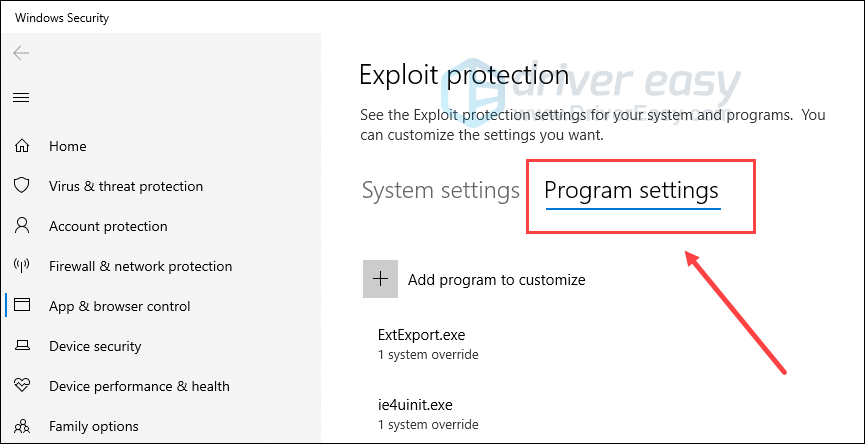865x444 pixels.
Task: Select the Program settings tab
Action: 631,190
